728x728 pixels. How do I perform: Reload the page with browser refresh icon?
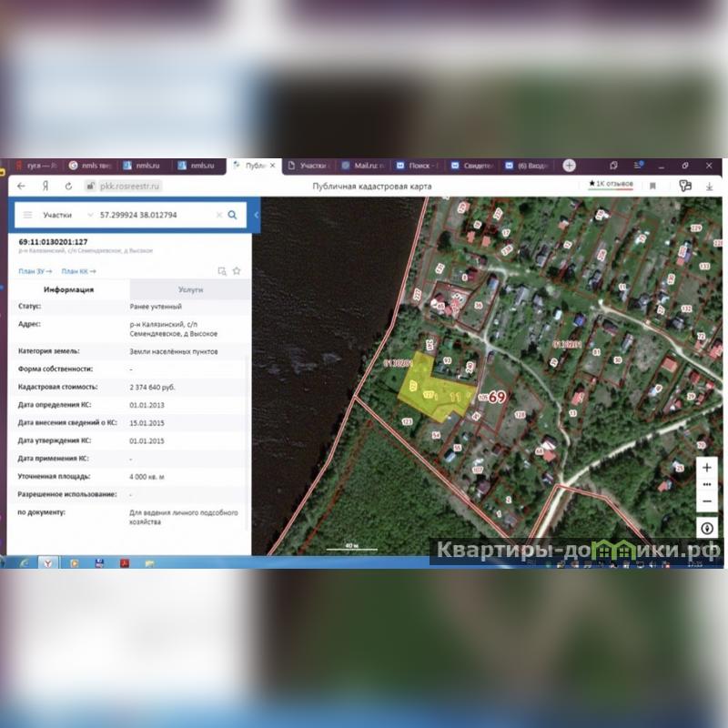68,186
